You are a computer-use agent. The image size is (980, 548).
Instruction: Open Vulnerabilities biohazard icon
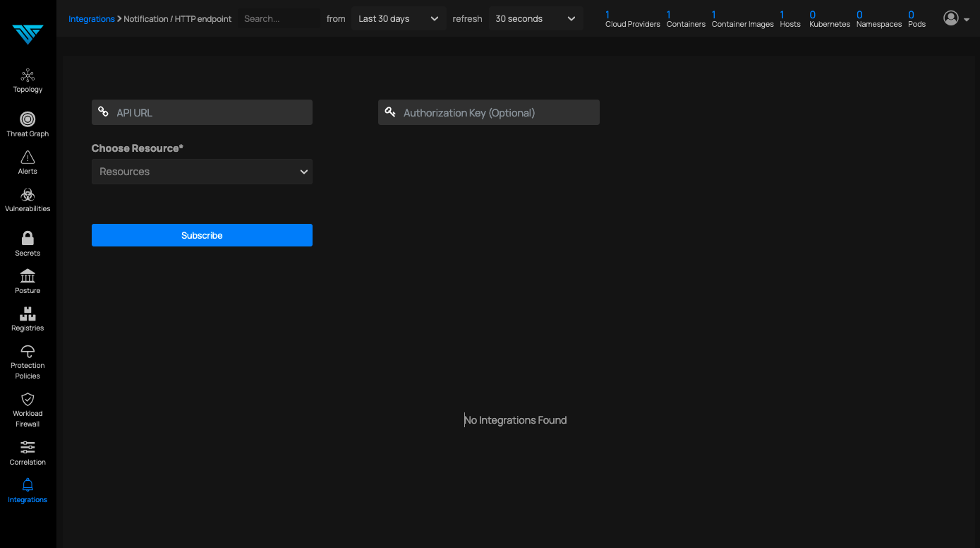pyautogui.click(x=28, y=195)
